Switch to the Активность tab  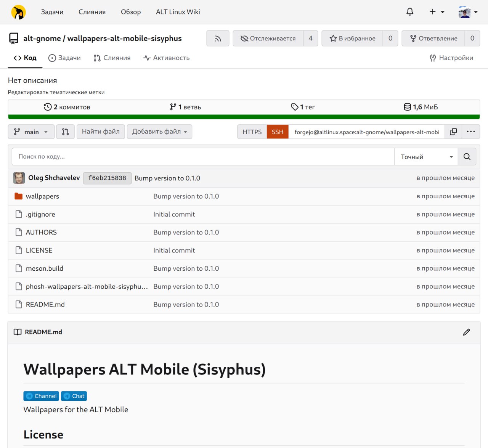(166, 58)
